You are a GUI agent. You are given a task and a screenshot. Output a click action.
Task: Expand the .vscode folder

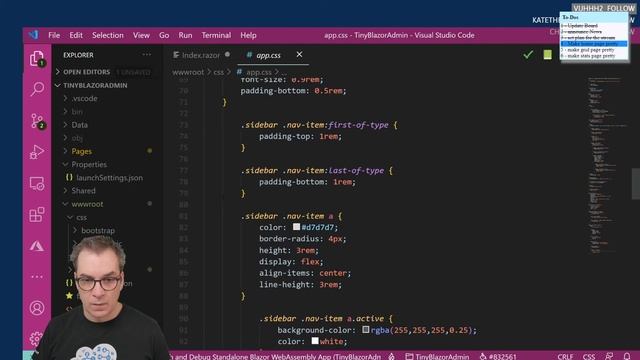click(84, 98)
